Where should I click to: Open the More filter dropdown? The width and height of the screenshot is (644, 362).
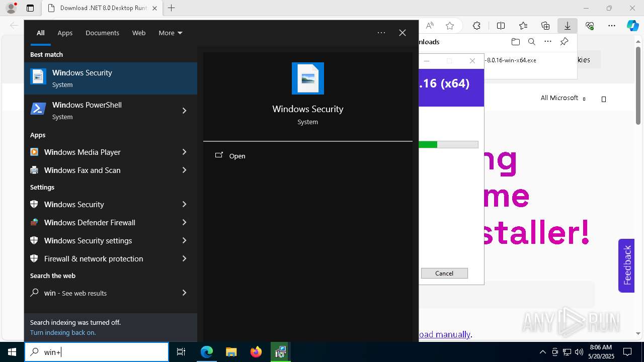coord(171,33)
